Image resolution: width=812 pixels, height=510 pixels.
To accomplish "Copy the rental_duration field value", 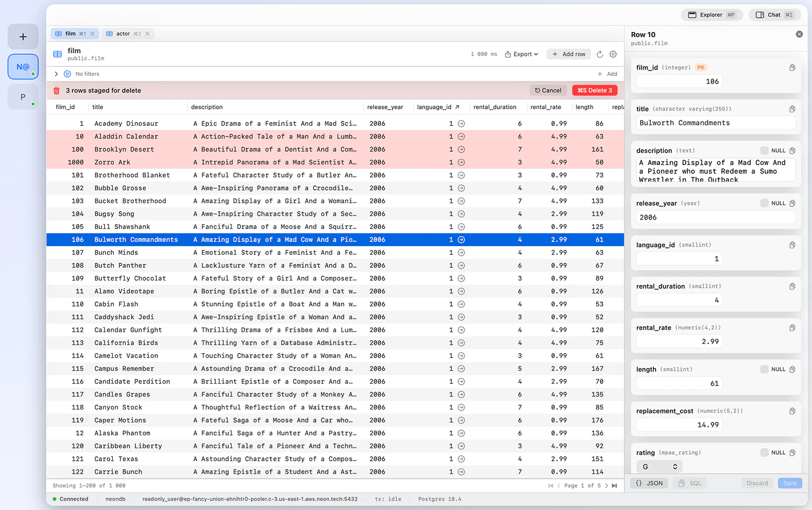I will click(792, 286).
